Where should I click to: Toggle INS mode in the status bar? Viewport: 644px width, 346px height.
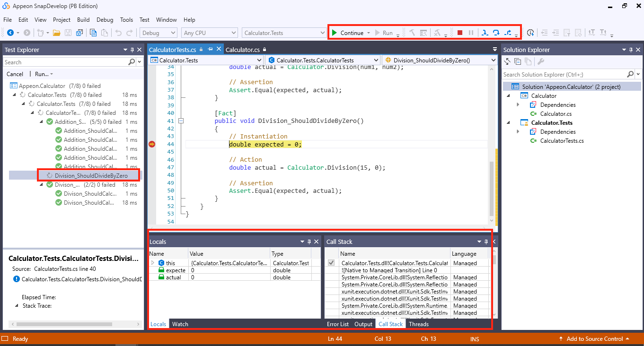[x=475, y=339]
